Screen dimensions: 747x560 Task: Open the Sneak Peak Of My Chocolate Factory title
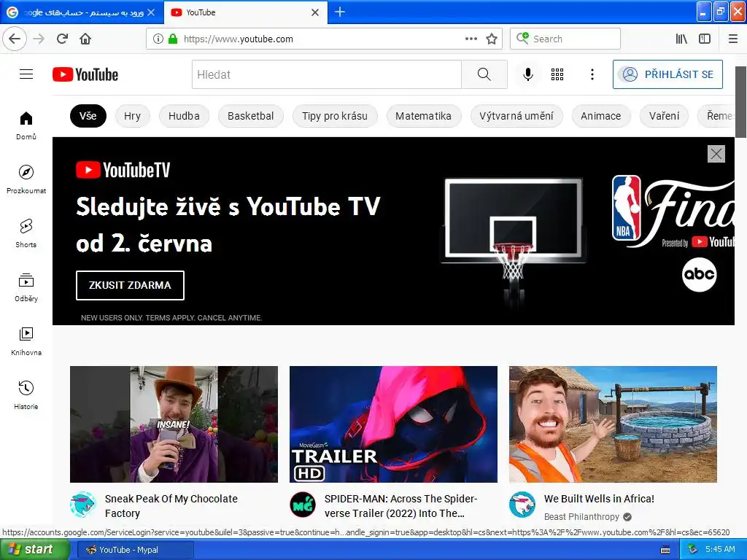point(171,506)
